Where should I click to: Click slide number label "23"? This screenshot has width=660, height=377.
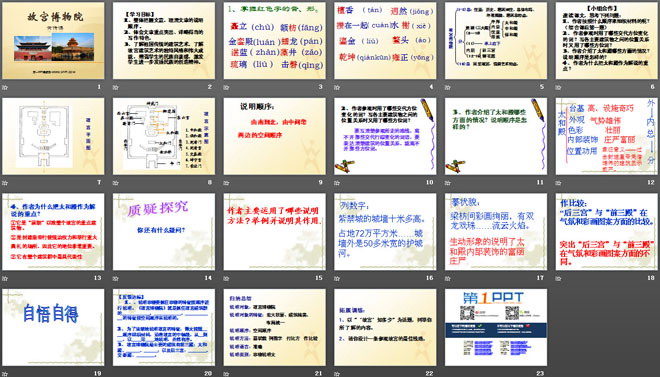tap(540, 374)
